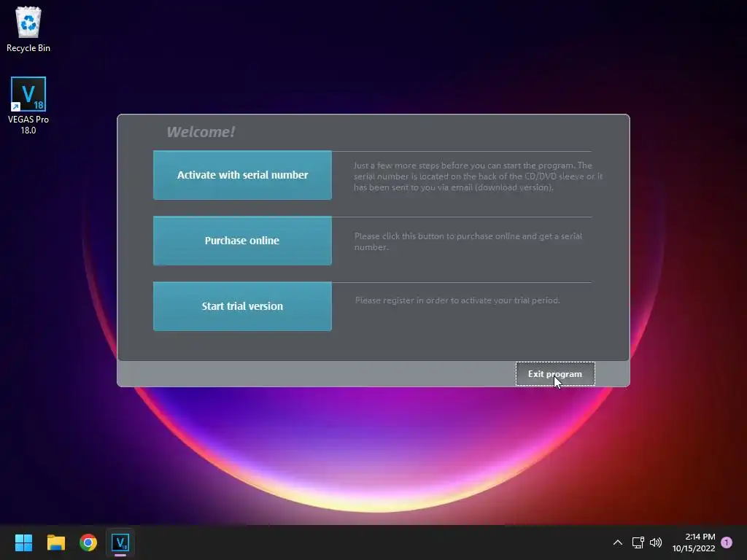This screenshot has height=560, width=747.
Task: Exit the program via Exit program button
Action: tap(555, 374)
